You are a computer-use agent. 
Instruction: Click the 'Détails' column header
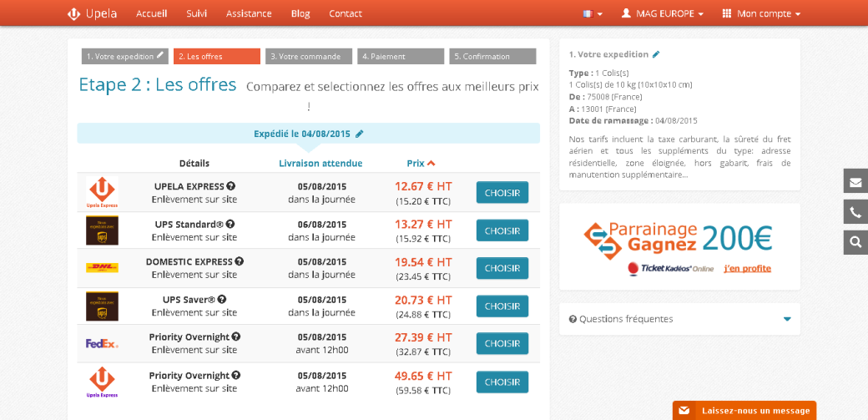click(x=194, y=163)
